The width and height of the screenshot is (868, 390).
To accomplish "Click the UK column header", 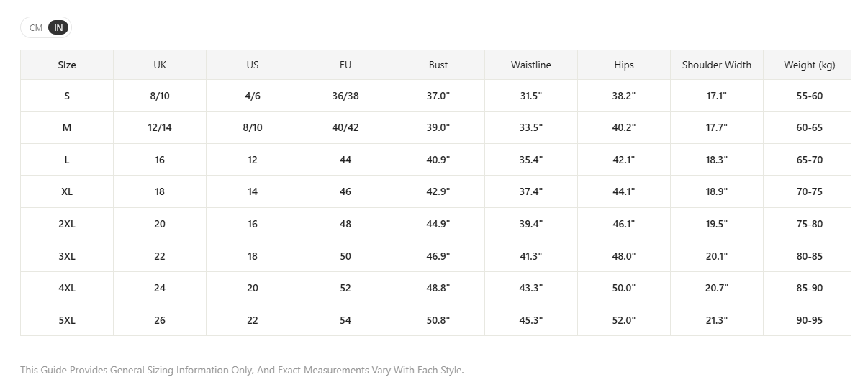I will (x=160, y=65).
